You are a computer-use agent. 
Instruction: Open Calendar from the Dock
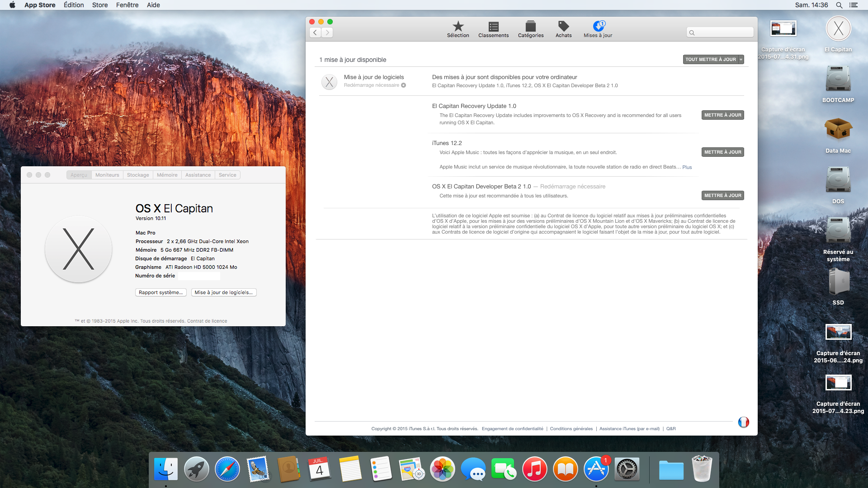pos(320,469)
